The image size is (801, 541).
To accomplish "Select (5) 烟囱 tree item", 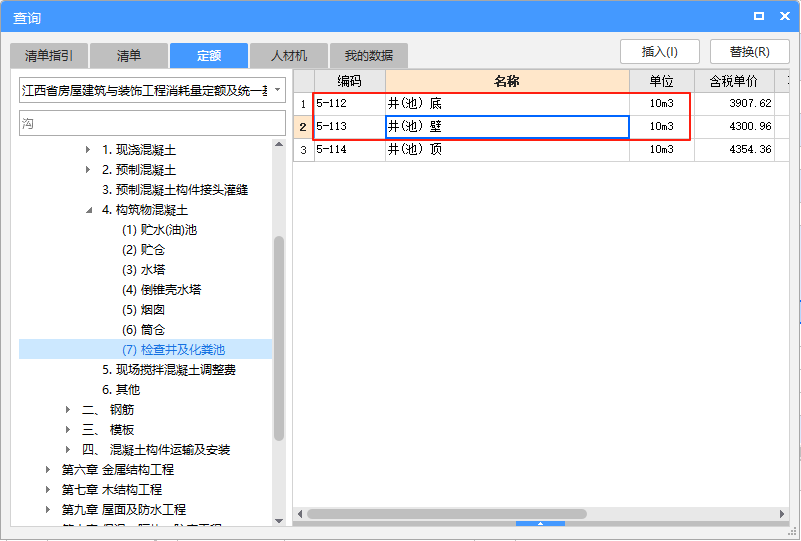I will tap(144, 310).
